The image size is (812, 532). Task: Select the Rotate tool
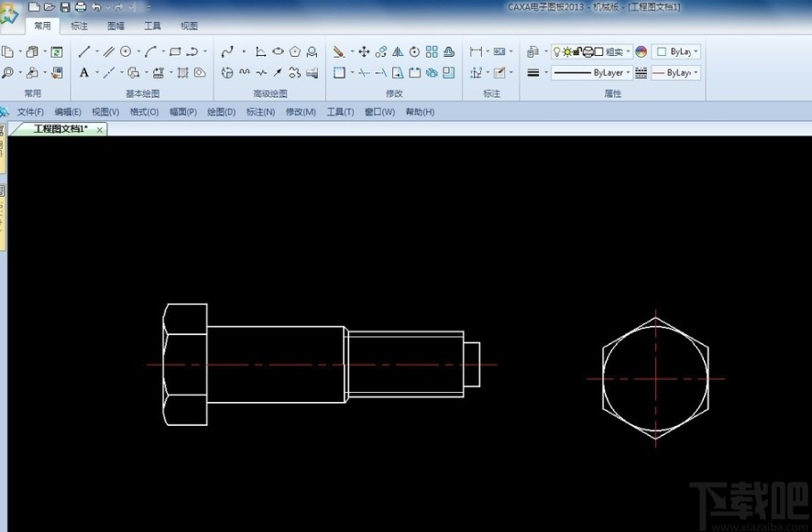[414, 51]
